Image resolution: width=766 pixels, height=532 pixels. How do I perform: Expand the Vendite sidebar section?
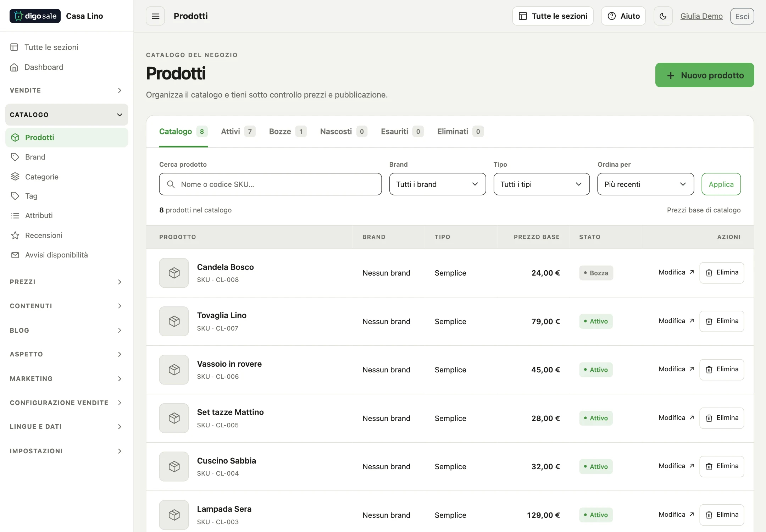pyautogui.click(x=67, y=90)
